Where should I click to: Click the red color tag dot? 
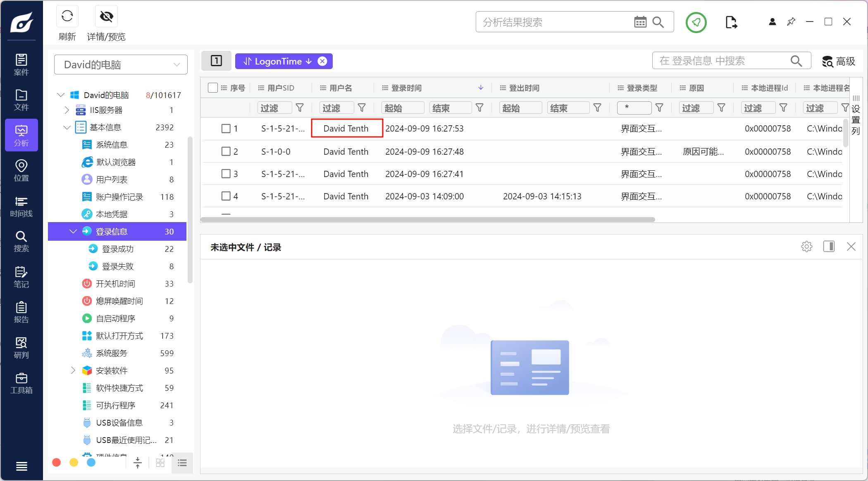(57, 462)
